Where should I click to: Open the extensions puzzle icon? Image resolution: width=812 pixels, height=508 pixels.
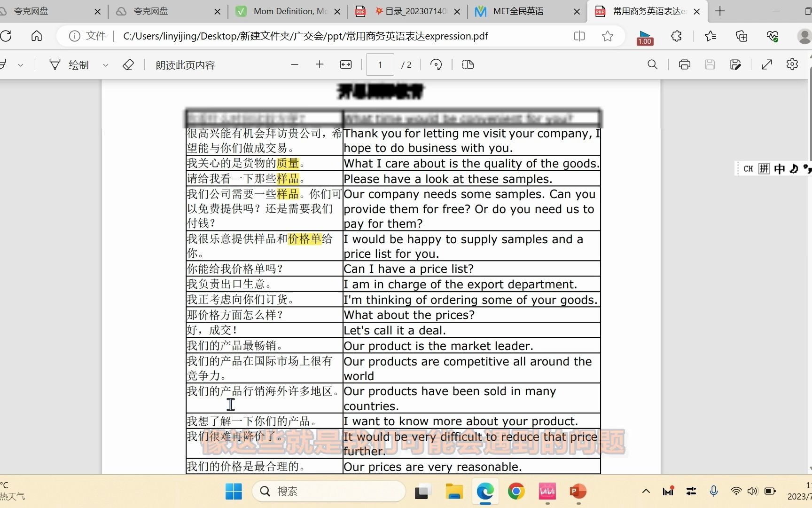[676, 36]
